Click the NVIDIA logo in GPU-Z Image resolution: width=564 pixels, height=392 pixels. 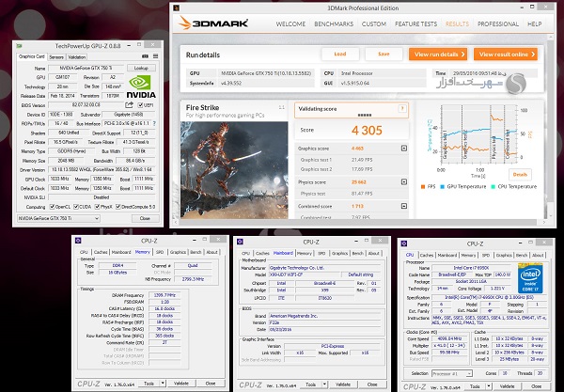point(139,89)
